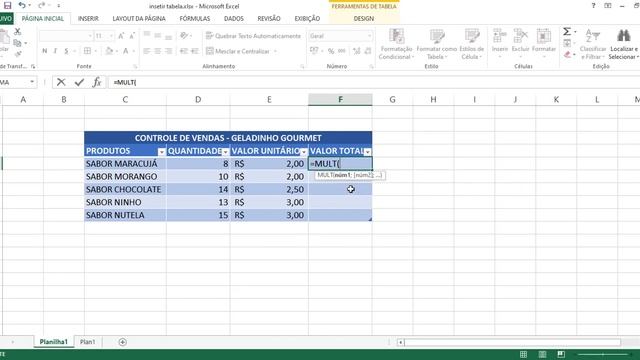Click the quantity cell showing 14
Viewport: 640px width, 360px height.
click(198, 189)
